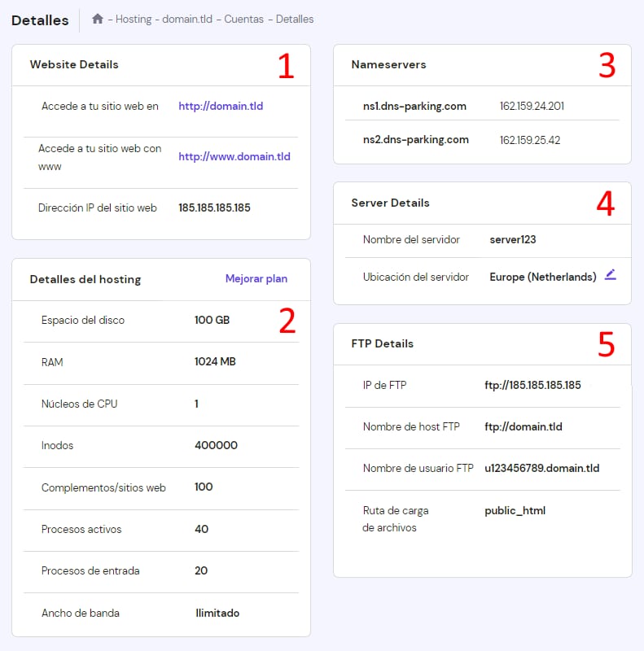The height and width of the screenshot is (651, 644).
Task: Click the home icon in breadcrumb
Action: point(98,19)
